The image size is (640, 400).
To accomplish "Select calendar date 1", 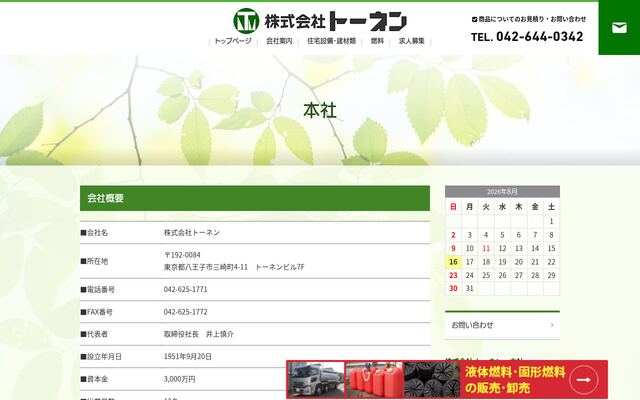I will 551,221.
